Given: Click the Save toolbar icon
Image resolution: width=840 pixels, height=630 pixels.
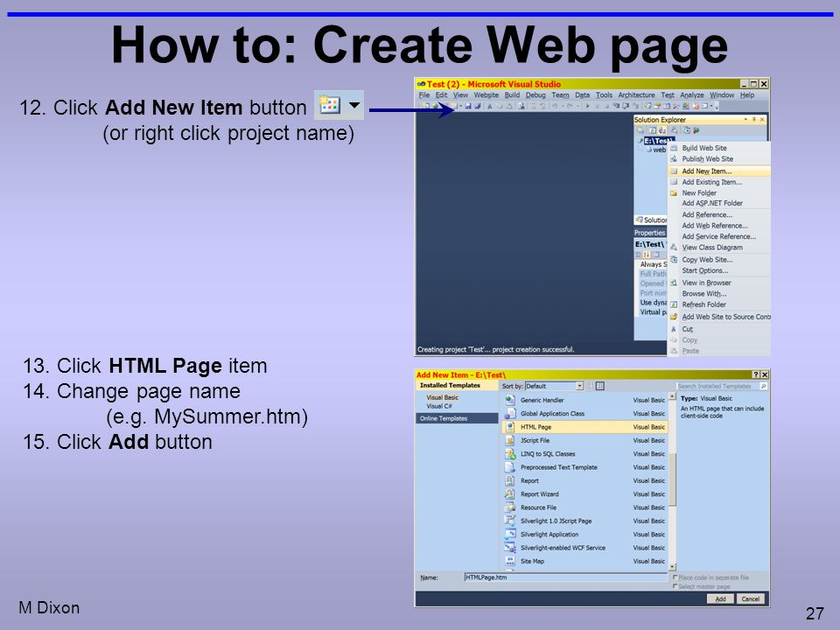Looking at the screenshot, I should pos(468,106).
